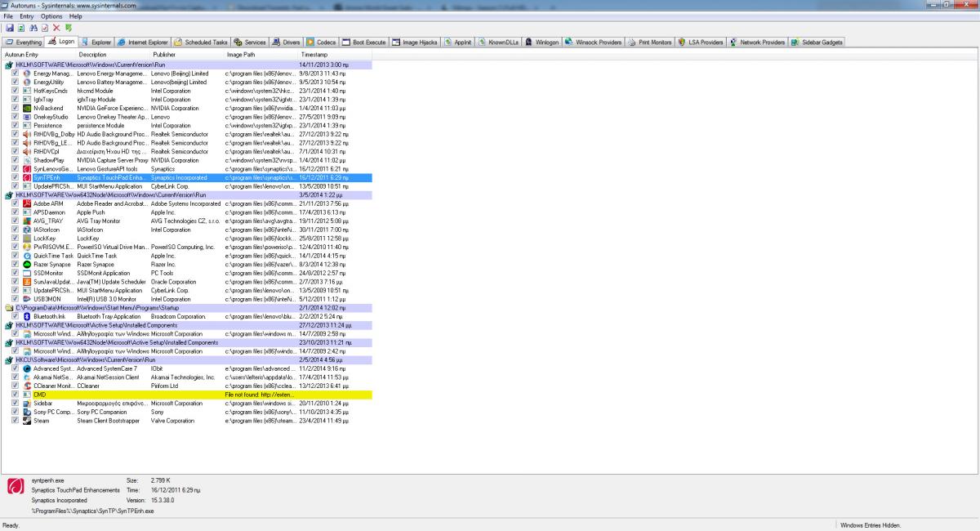Click the Adobe ARM entry icon
Screen dimensions: 980x531
click(27, 203)
